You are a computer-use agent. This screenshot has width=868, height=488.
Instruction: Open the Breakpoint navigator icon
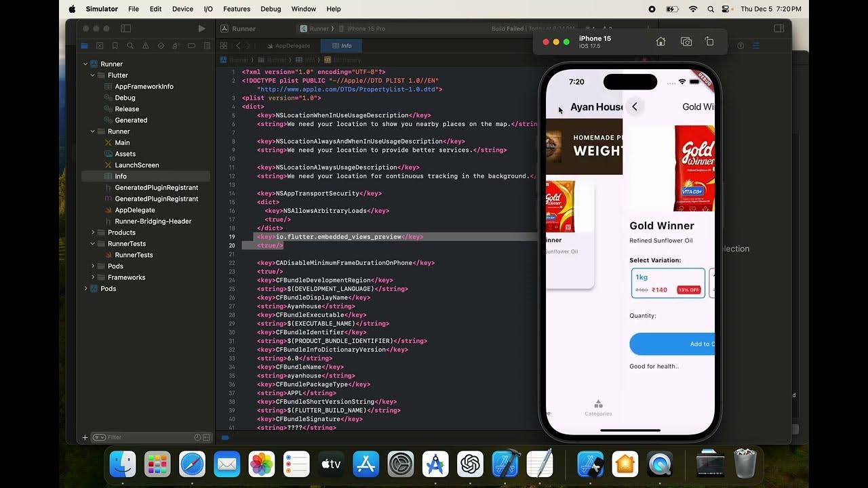[191, 46]
